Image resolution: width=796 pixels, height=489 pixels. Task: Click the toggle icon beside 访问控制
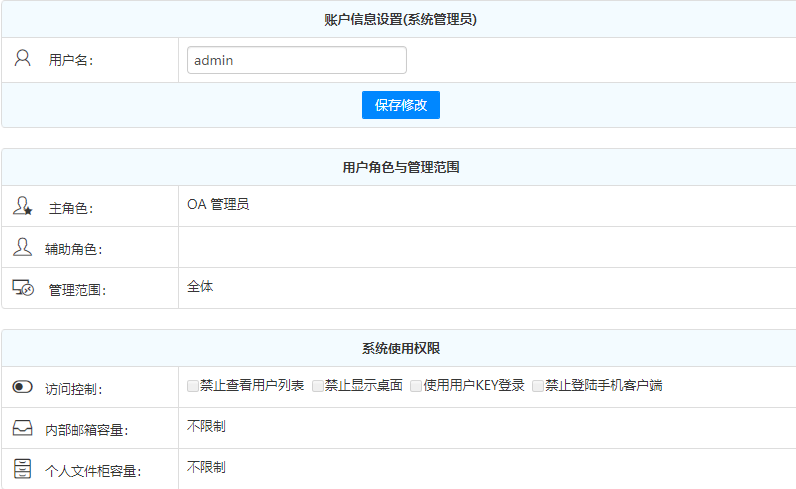[23, 387]
